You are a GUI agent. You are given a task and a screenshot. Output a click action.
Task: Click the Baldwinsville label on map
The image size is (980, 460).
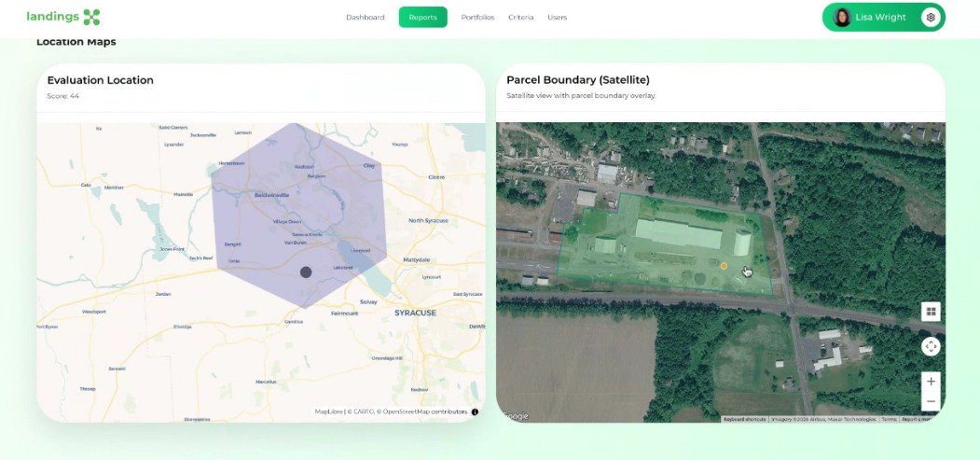coord(272,195)
